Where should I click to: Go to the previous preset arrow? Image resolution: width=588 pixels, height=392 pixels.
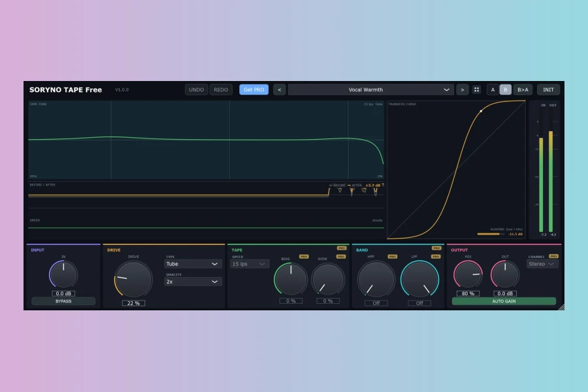(280, 90)
